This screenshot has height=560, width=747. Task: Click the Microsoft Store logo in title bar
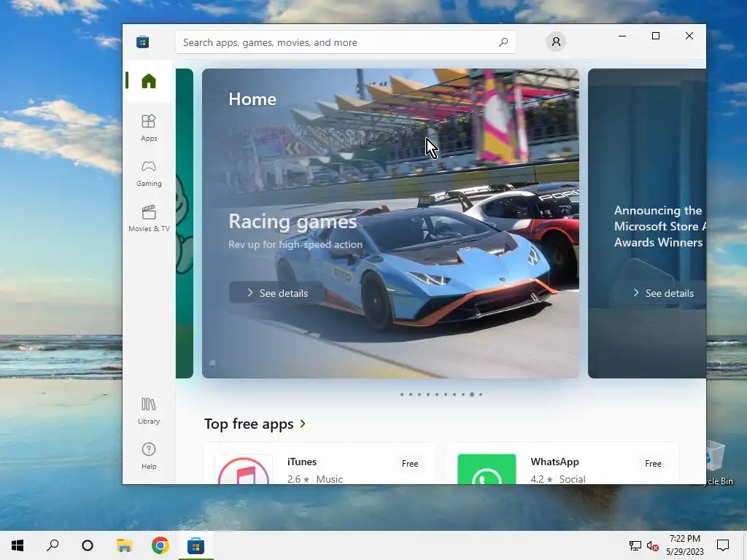click(142, 42)
